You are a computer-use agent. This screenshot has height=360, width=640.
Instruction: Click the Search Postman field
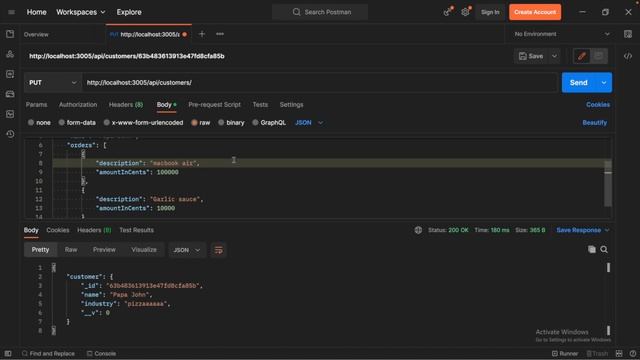(x=320, y=12)
